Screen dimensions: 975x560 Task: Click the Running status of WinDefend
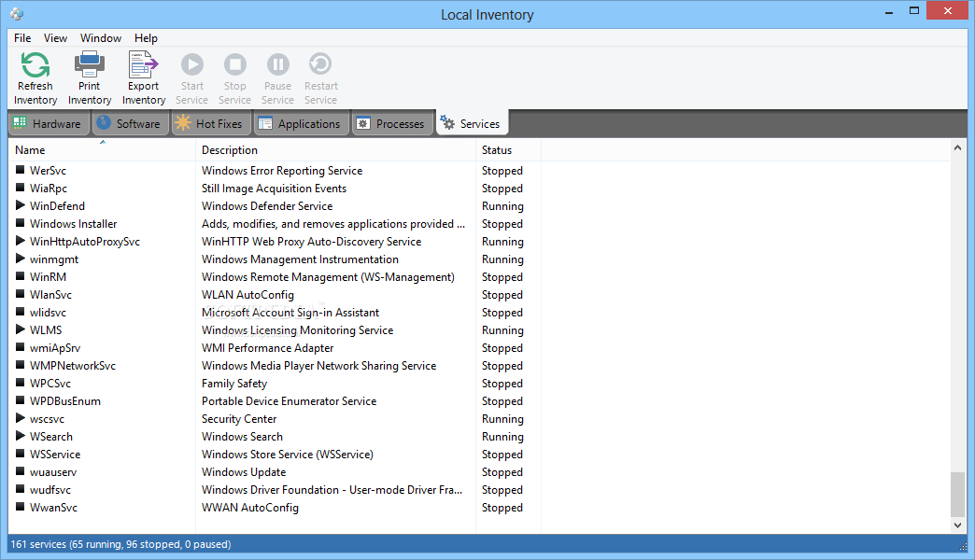coord(502,205)
